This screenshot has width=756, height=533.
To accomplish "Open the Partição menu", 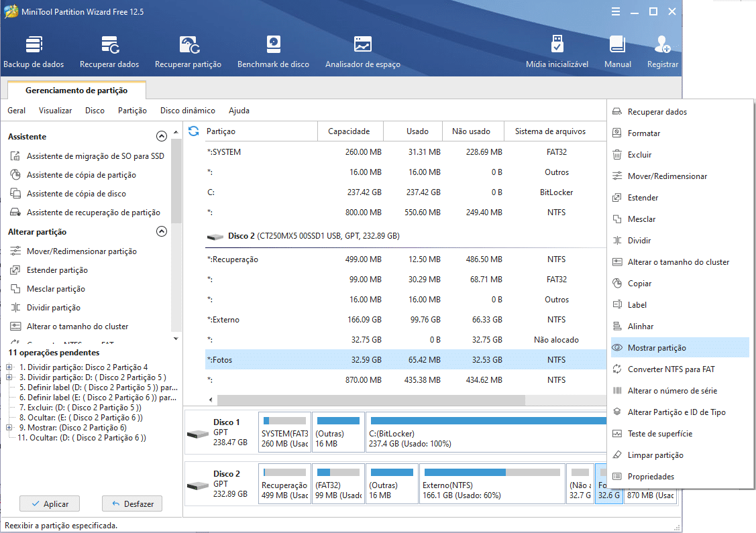I will [x=133, y=111].
